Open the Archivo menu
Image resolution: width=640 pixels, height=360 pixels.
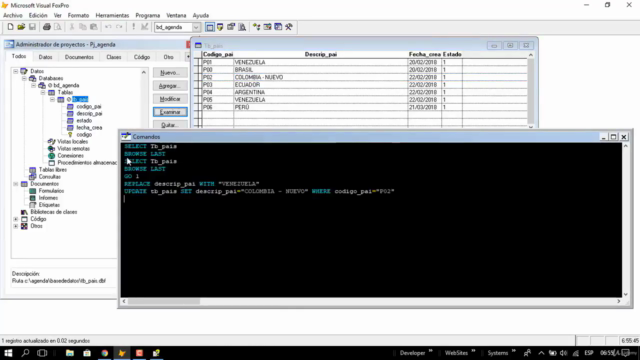point(13,16)
